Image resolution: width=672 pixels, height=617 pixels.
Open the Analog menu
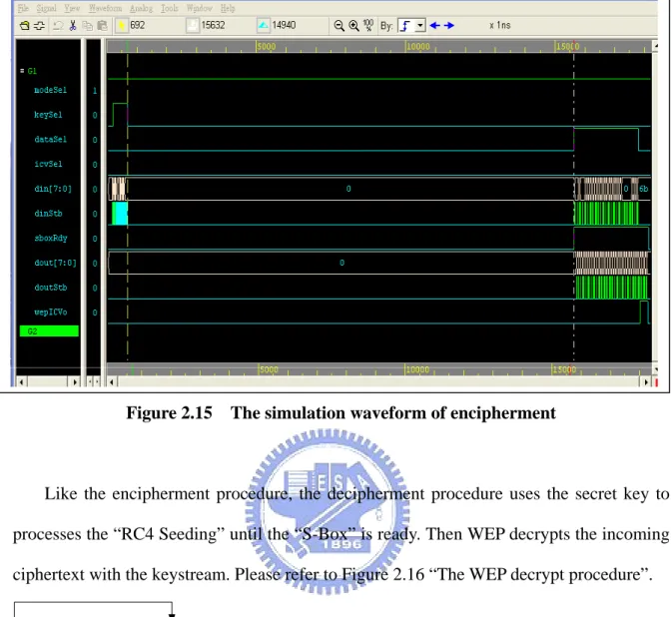(x=141, y=8)
